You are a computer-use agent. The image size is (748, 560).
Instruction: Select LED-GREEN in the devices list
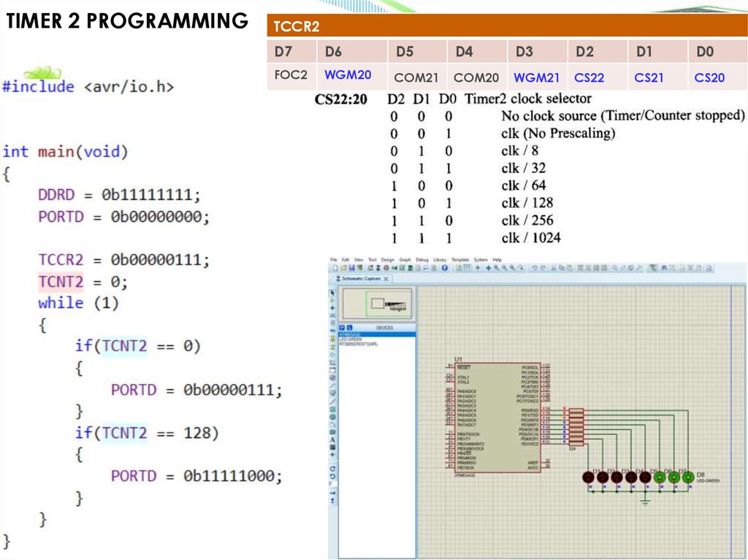[350, 339]
